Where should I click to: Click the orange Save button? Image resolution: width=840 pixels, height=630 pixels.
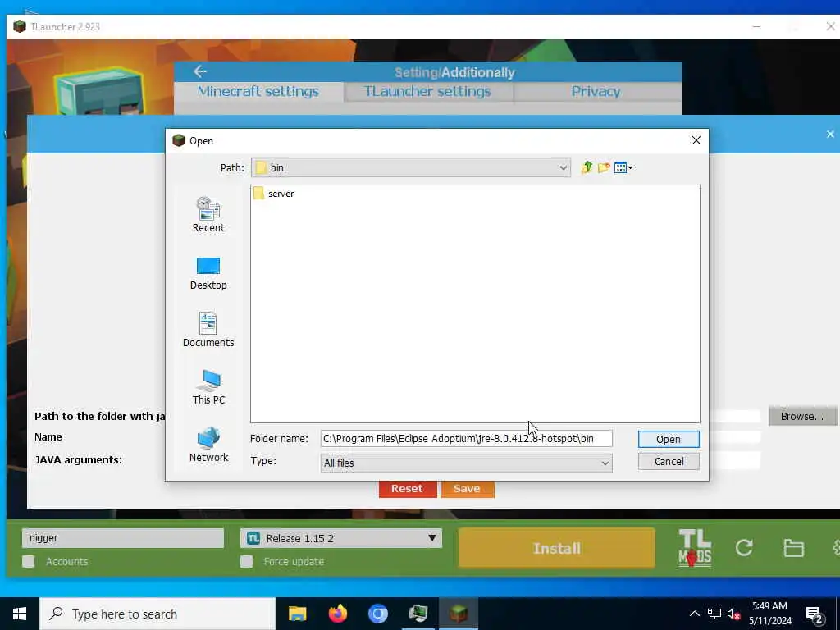pyautogui.click(x=467, y=489)
